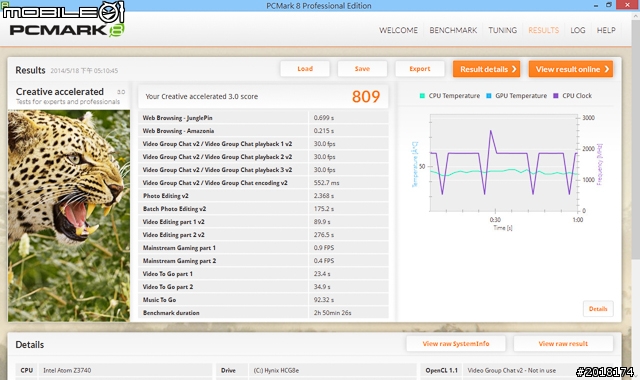
Task: Open the TUNING tab
Action: pyautogui.click(x=502, y=30)
